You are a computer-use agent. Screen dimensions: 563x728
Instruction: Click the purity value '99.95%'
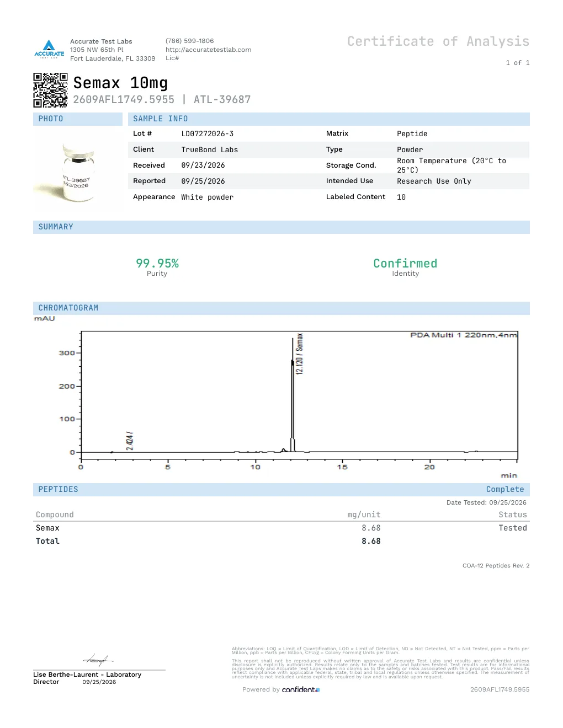pos(157,264)
